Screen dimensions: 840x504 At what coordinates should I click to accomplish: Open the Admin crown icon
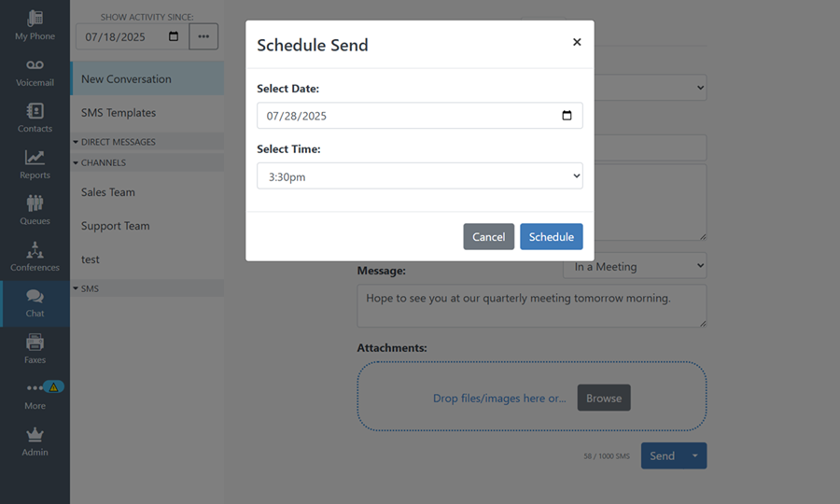click(35, 440)
